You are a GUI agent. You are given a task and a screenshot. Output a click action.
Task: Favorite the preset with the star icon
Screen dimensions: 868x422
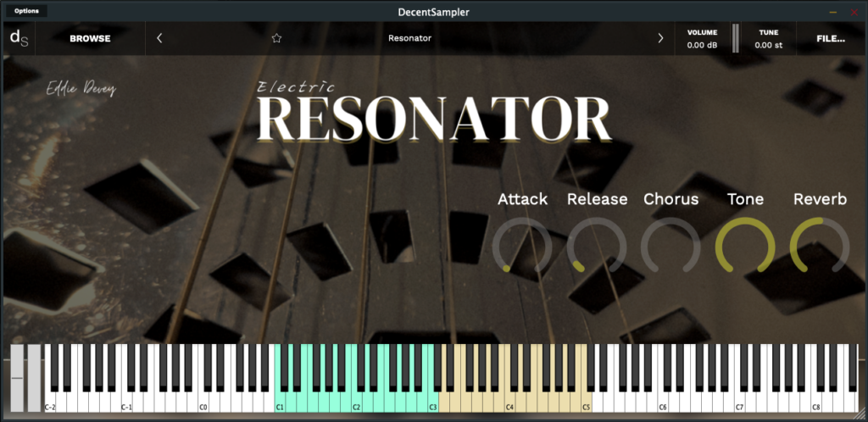click(x=277, y=38)
